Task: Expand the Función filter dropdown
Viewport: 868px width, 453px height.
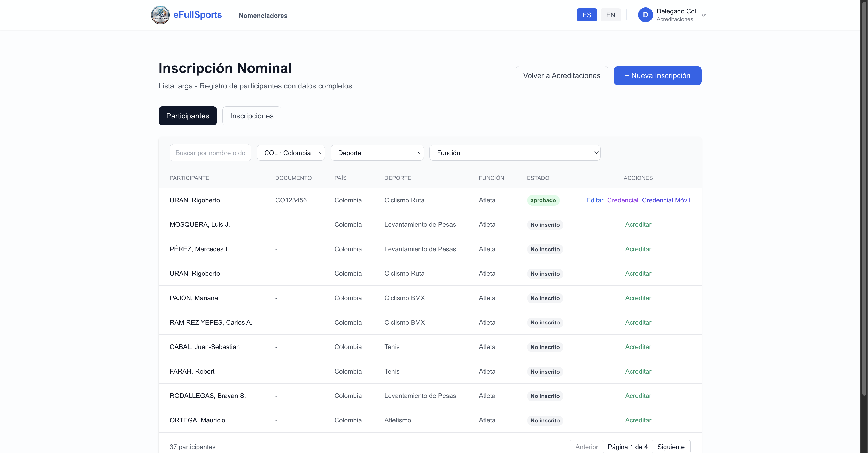Action: tap(515, 153)
